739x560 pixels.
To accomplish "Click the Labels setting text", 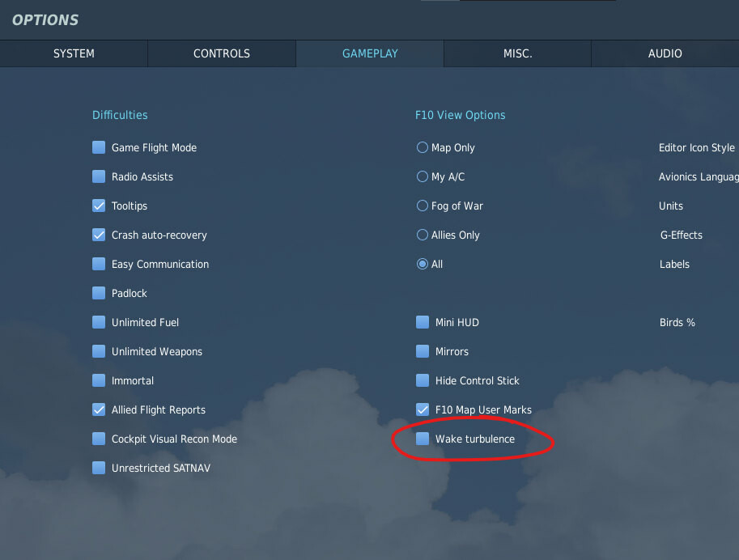I will pyautogui.click(x=674, y=264).
